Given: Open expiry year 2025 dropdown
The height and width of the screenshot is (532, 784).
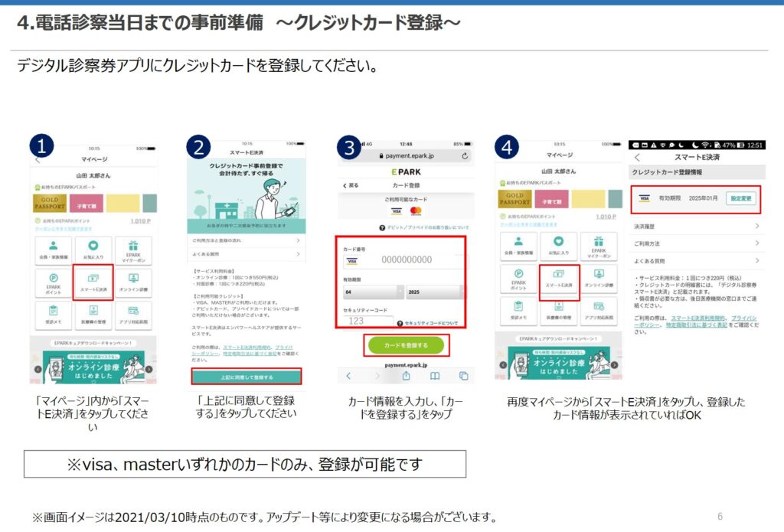Looking at the screenshot, I should [435, 292].
